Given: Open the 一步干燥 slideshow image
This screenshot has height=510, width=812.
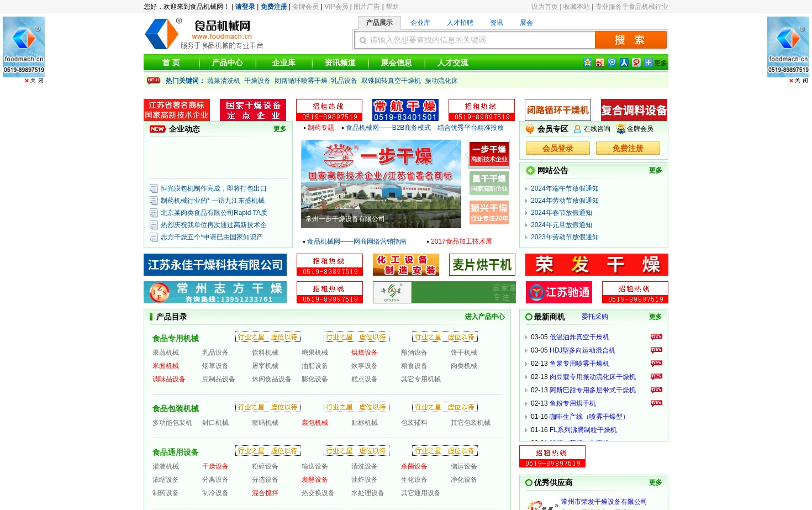Looking at the screenshot, I should (381, 184).
